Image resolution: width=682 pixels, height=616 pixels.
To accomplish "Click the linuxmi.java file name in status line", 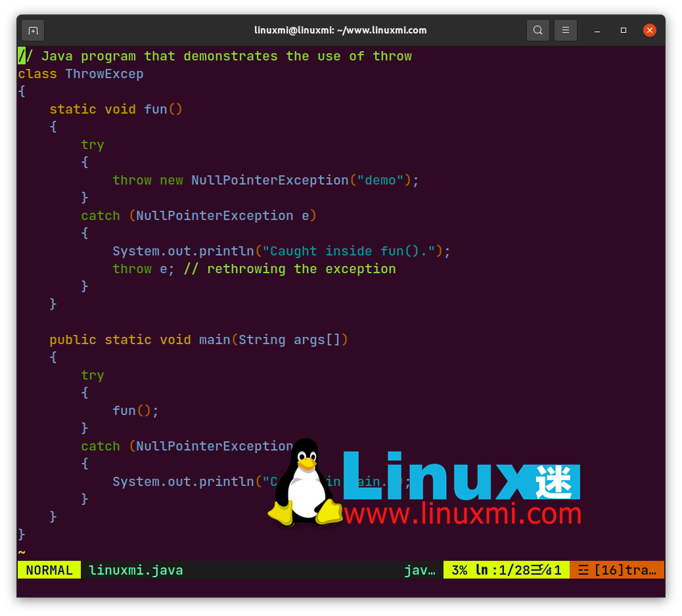I will [136, 570].
